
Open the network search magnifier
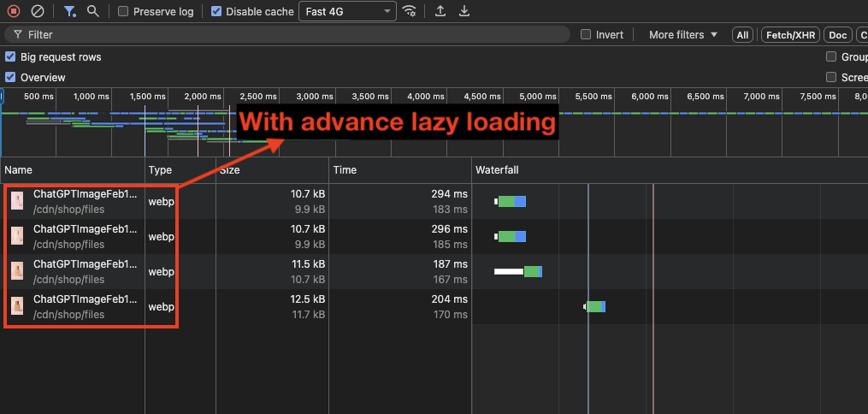93,11
